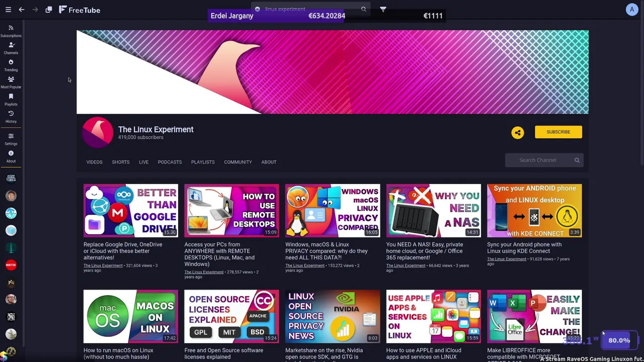Open Channels in the sidebar
The height and width of the screenshot is (362, 644).
click(11, 48)
